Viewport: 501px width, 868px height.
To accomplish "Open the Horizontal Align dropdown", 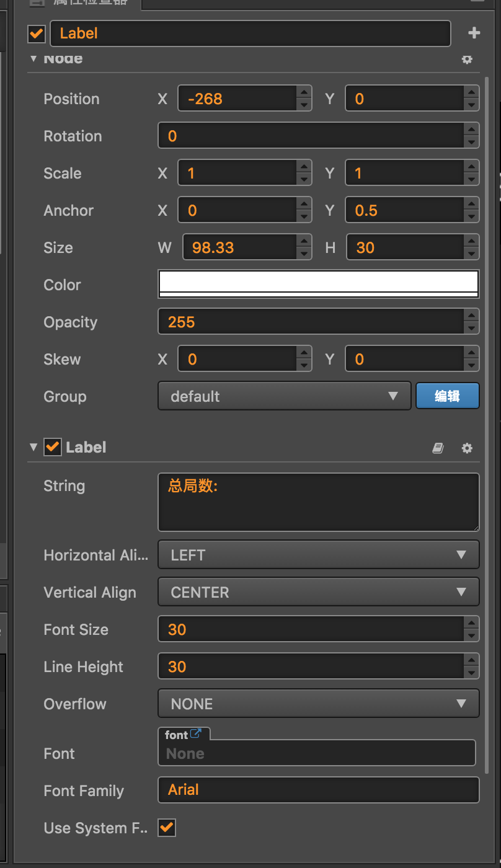I will [319, 555].
